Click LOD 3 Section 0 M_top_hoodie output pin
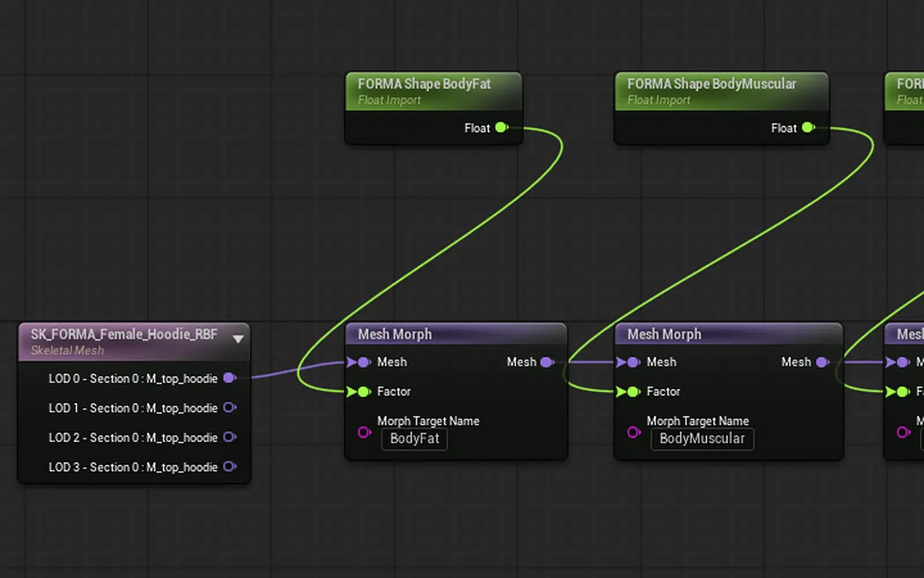Image resolution: width=924 pixels, height=578 pixels. [229, 466]
